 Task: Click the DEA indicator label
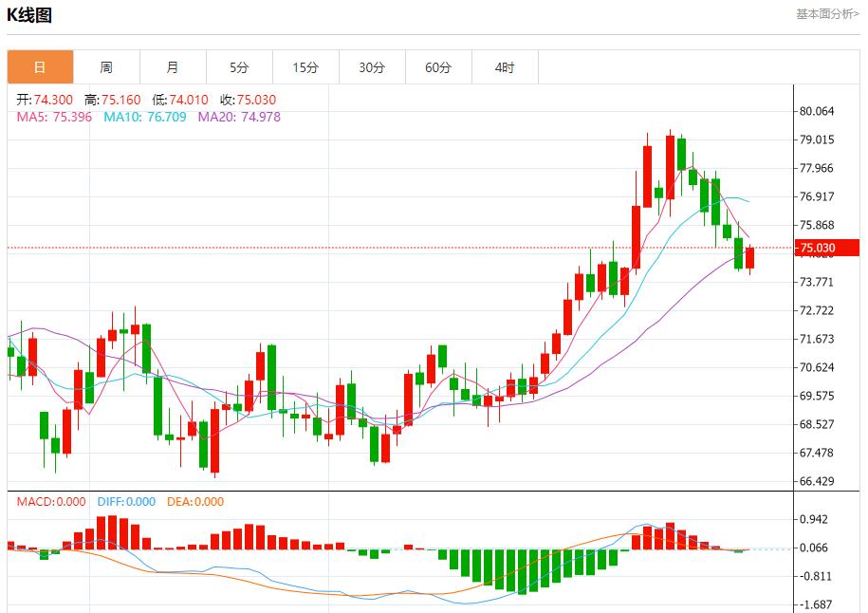coord(195,502)
